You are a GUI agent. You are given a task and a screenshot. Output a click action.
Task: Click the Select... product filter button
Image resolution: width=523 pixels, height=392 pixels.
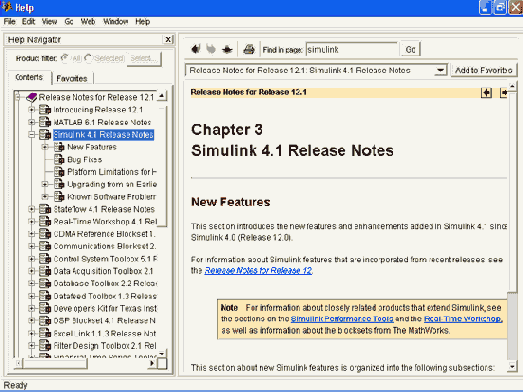point(144,58)
